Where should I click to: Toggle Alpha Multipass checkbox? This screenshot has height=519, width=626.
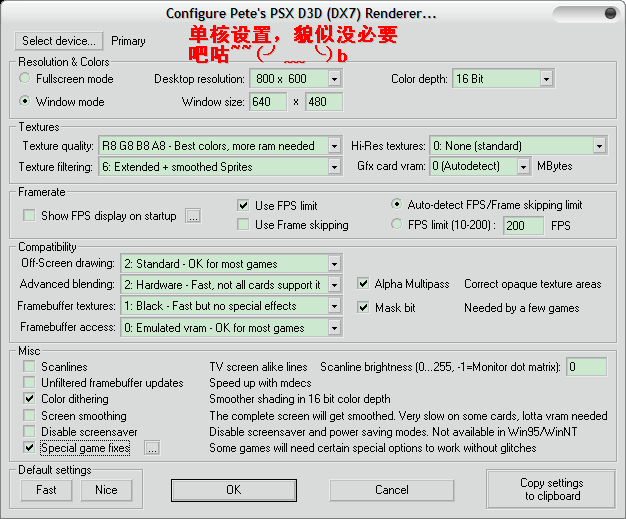[x=363, y=283]
